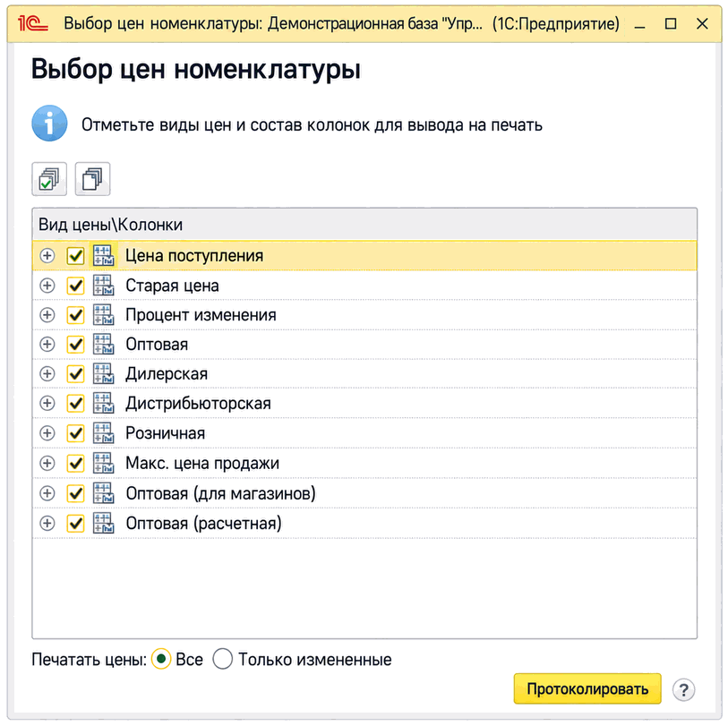Screen dimensions: 728x726
Task: Click price type icon beside Макс. цена продажи
Action: pos(103,464)
